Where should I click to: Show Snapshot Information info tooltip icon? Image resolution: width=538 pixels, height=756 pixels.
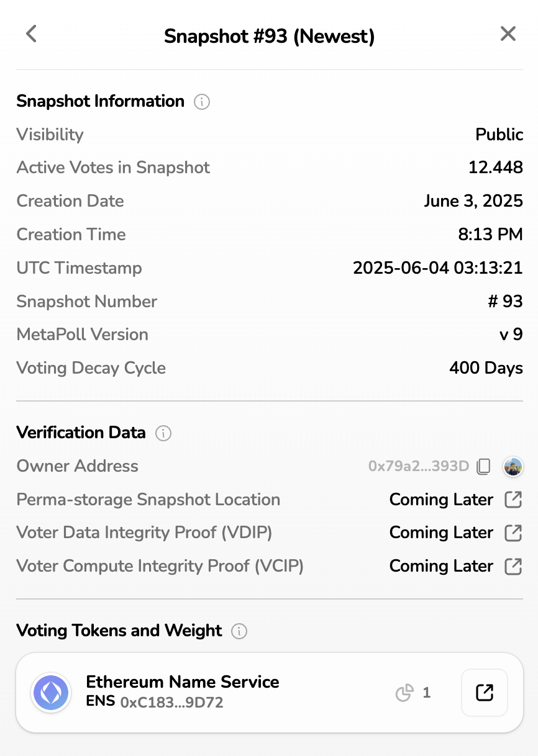(x=201, y=102)
